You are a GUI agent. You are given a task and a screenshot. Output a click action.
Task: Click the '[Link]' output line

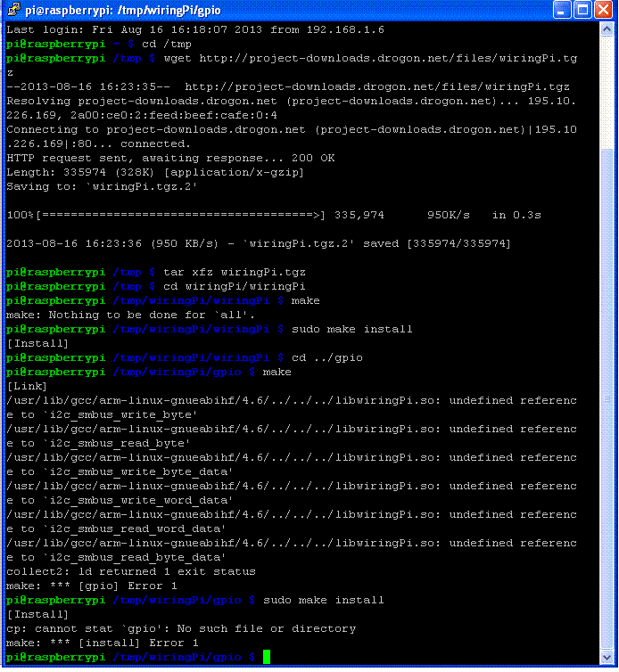click(27, 386)
